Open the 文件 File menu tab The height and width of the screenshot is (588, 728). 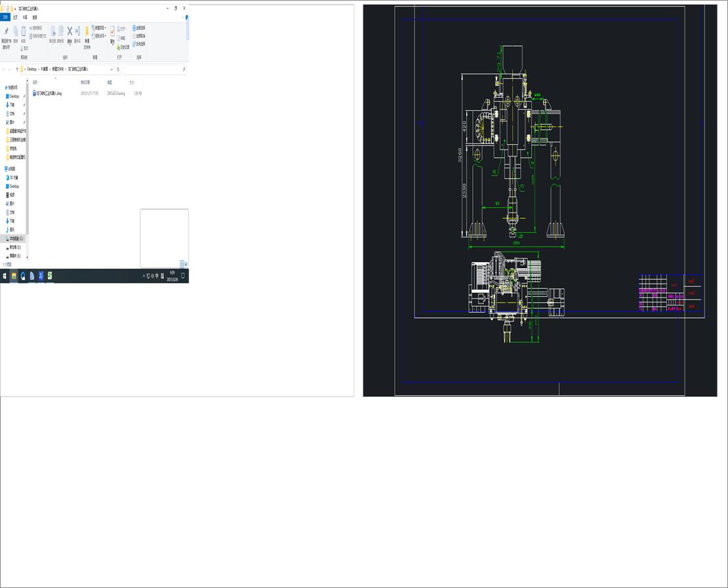(5, 17)
